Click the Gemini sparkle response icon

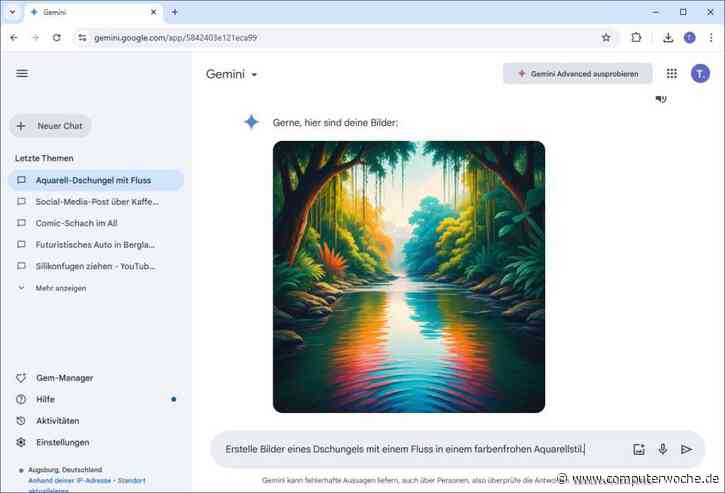(252, 122)
